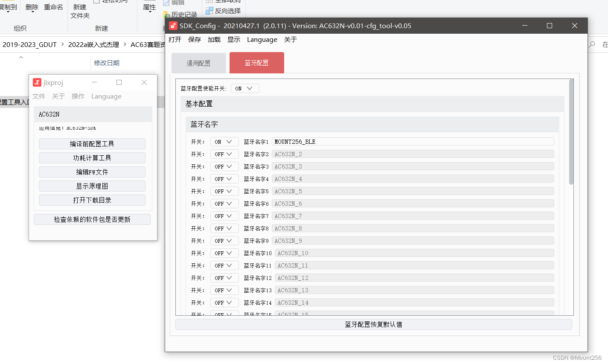Image resolution: width=608 pixels, height=364 pixels.
Task: Open the 保存 menu in SDK_Config
Action: [195, 40]
